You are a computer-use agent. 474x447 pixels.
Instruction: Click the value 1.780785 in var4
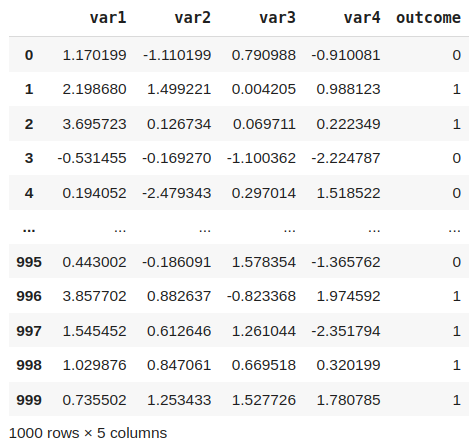pos(348,400)
